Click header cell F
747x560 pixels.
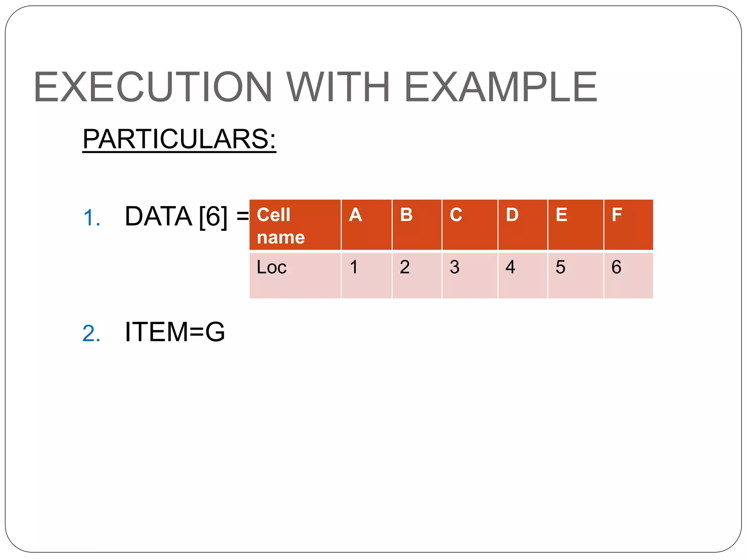point(628,225)
